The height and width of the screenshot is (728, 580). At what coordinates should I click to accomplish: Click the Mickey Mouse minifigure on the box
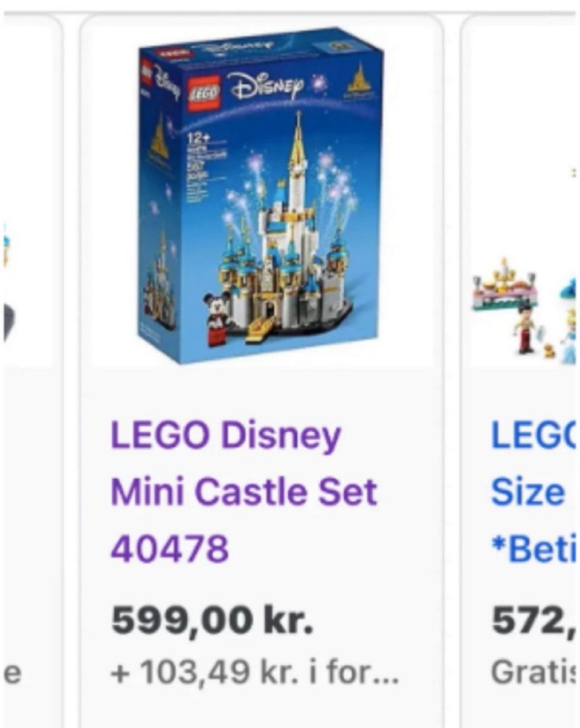217,316
